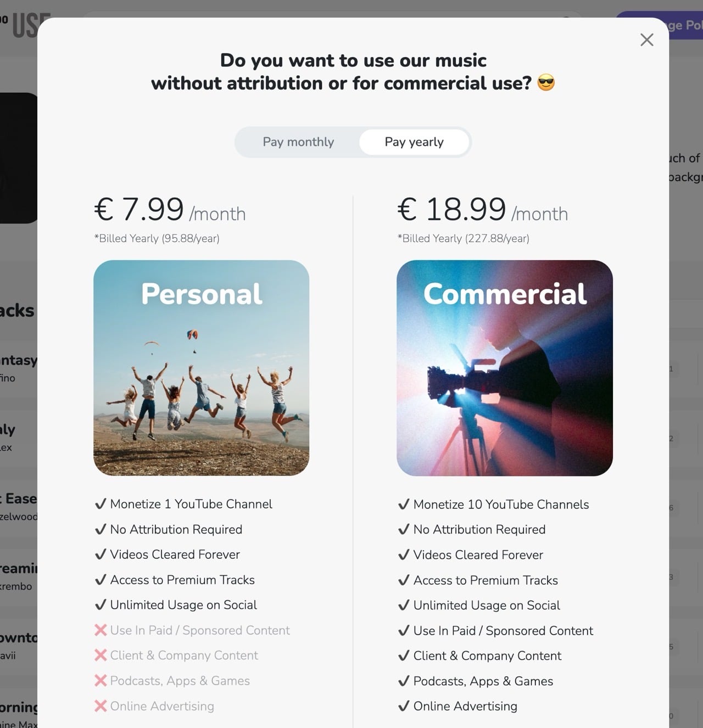Image resolution: width=703 pixels, height=728 pixels.
Task: Click red X beside Client & Company Content
Action: tap(101, 656)
